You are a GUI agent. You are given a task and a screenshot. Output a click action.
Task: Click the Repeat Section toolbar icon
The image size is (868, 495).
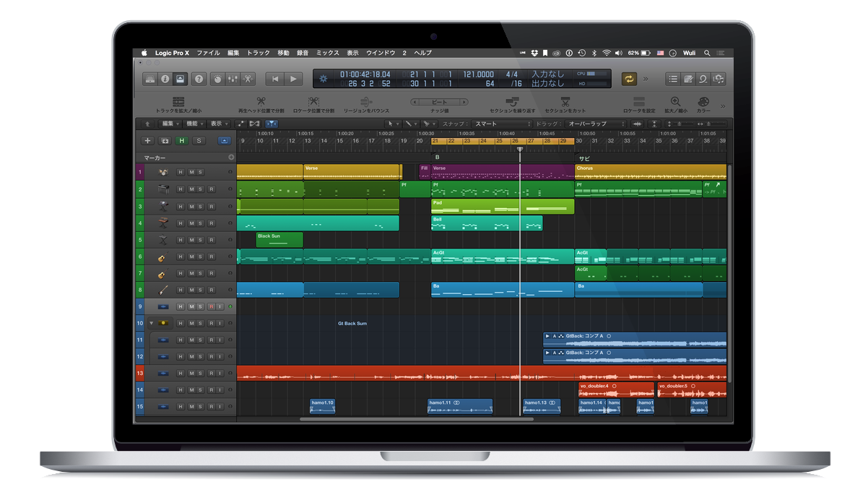[x=513, y=103]
